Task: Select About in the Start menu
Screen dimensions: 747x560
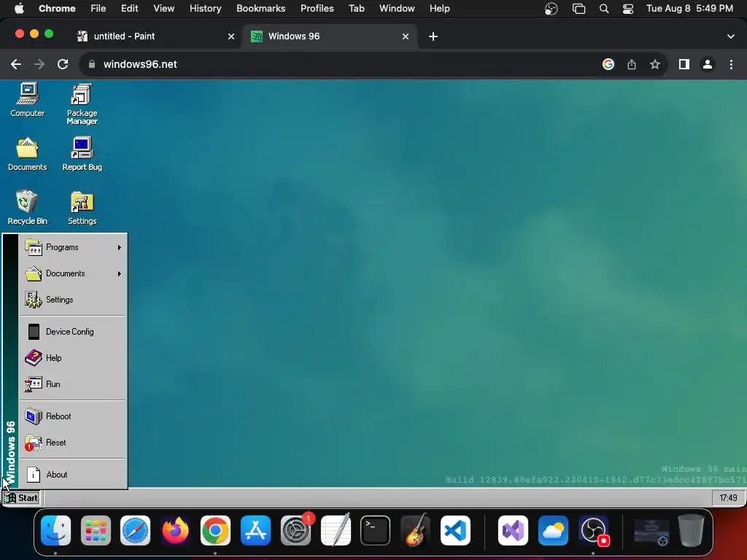Action: [73, 474]
